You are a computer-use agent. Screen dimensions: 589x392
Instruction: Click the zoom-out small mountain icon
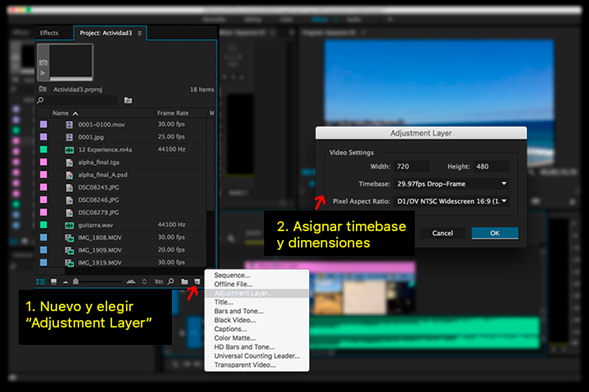tap(66, 282)
